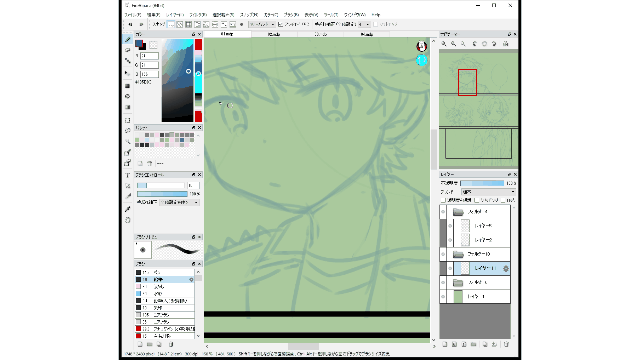Open settings gear of selected layer
The height and width of the screenshot is (360, 640).
tap(506, 269)
